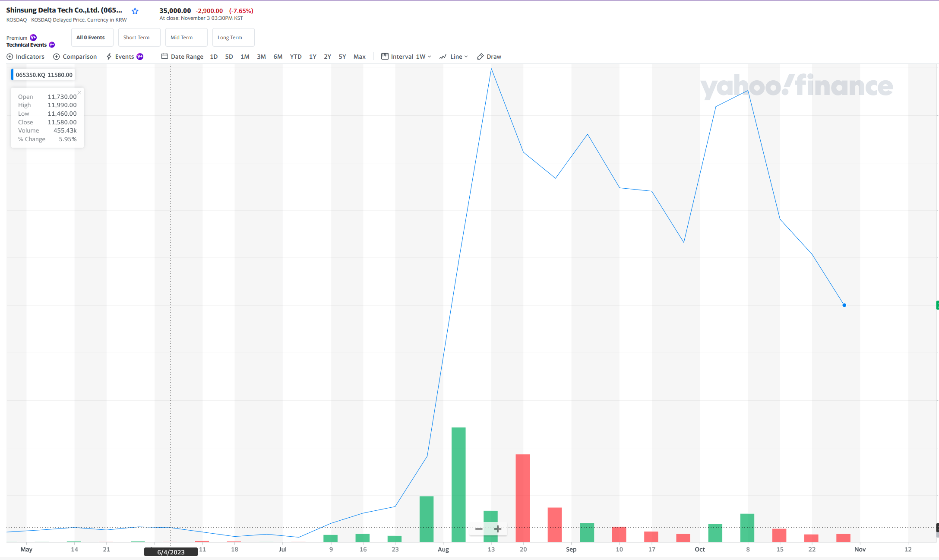Open the Indicators plus icon
The height and width of the screenshot is (560, 939).
click(x=10, y=57)
